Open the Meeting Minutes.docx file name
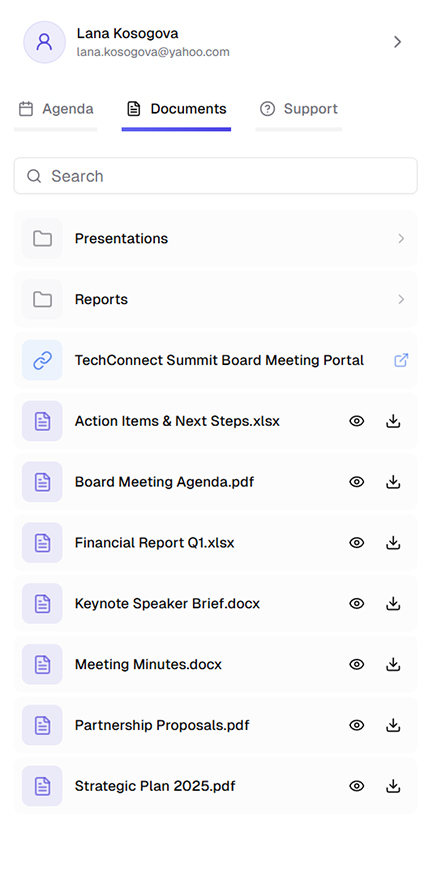This screenshot has width=433, height=882. [148, 664]
